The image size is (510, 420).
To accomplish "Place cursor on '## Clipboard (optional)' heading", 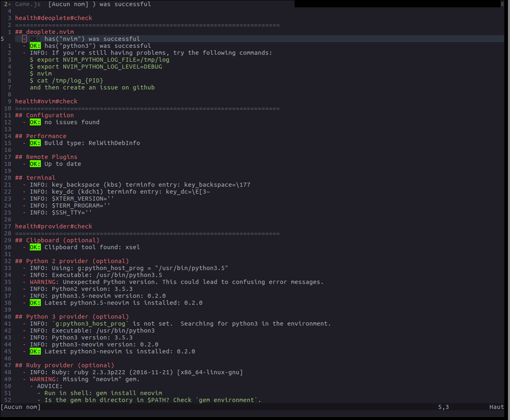I will pyautogui.click(x=57, y=240).
